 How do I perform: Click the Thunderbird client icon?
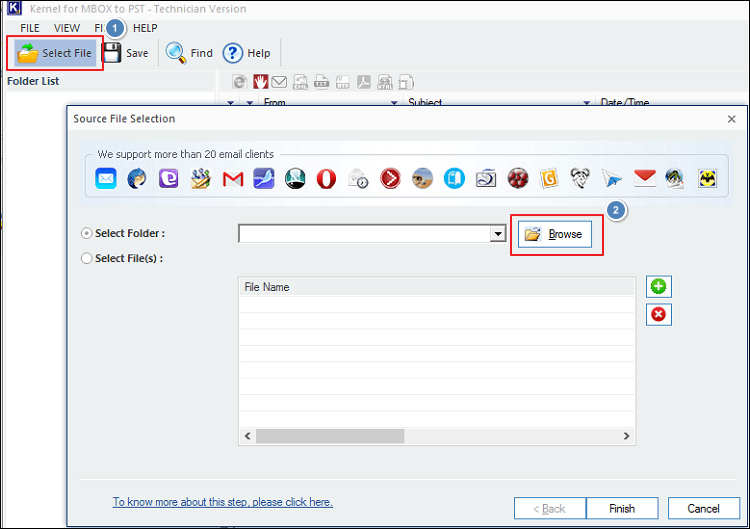(137, 179)
